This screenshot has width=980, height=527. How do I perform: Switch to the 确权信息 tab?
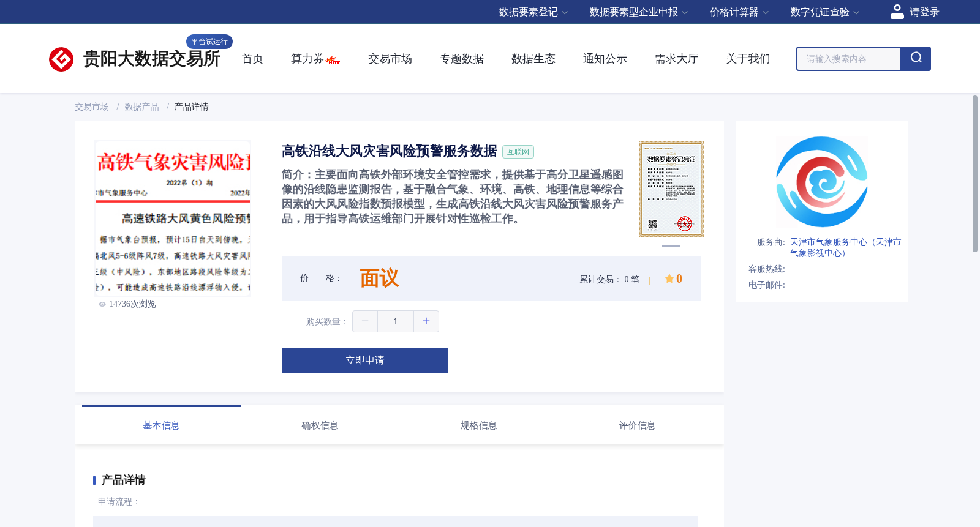pyautogui.click(x=320, y=425)
